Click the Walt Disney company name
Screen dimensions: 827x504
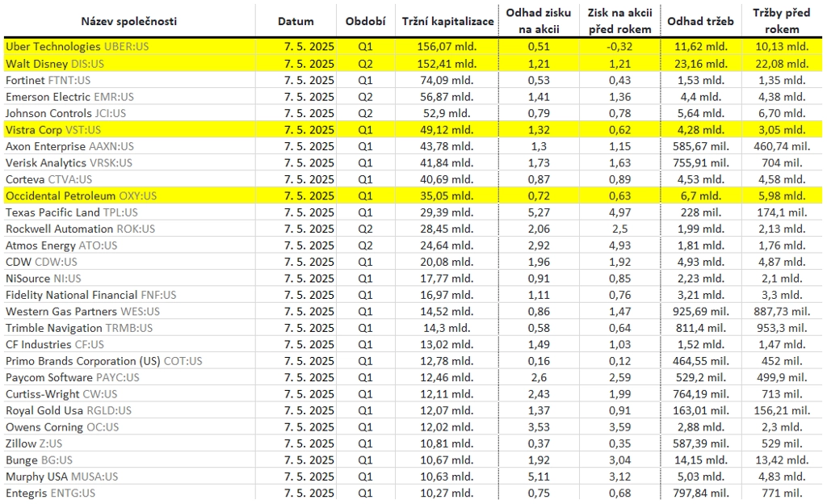coord(37,64)
